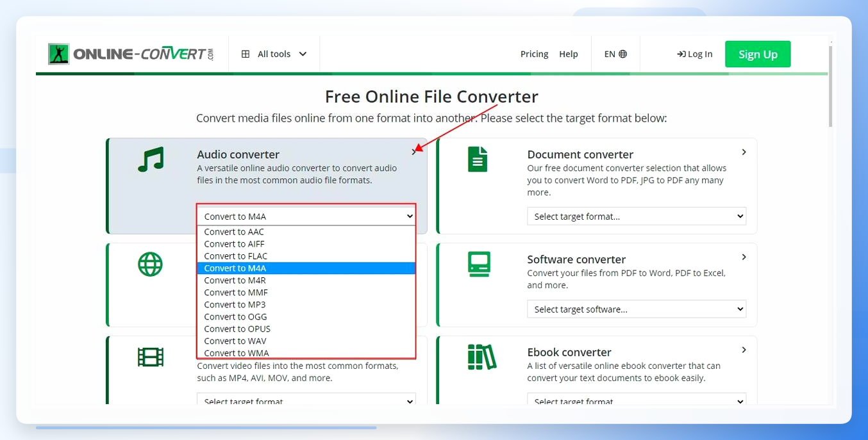Click the page vertical scrollbar
The image size is (868, 440).
[x=831, y=86]
